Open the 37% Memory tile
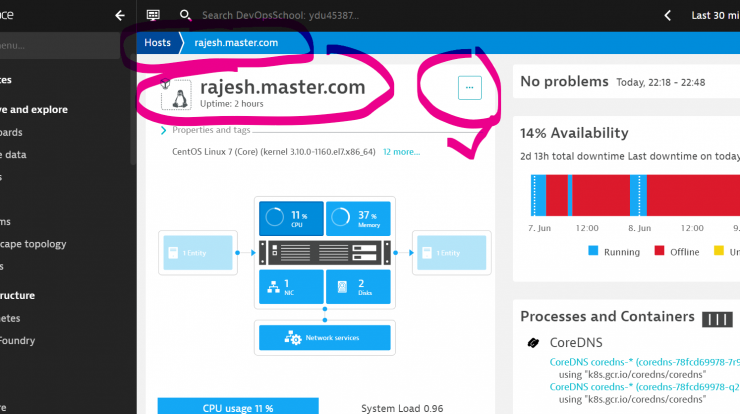 coord(358,219)
